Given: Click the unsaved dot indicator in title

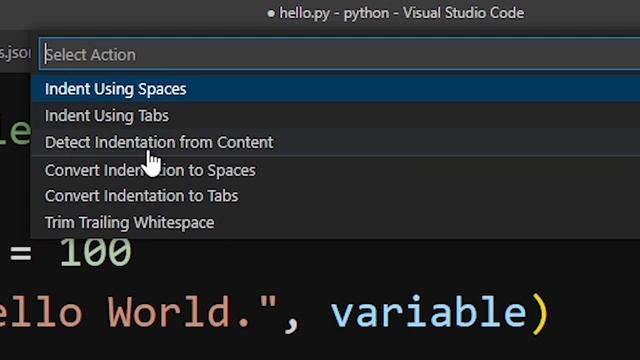Looking at the screenshot, I should tap(271, 13).
